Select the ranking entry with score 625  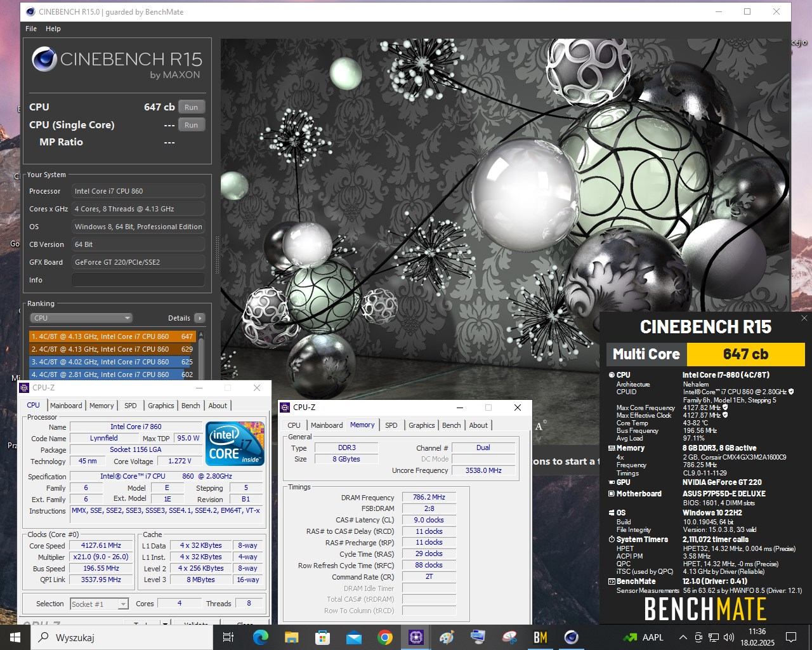112,362
